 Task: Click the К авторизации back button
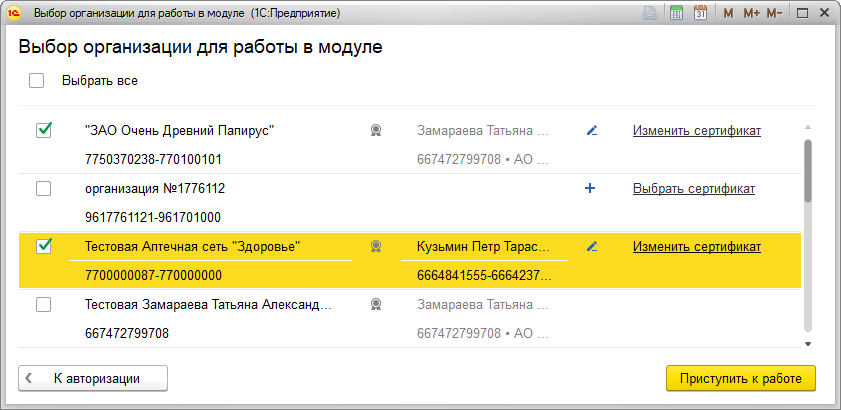pos(93,378)
